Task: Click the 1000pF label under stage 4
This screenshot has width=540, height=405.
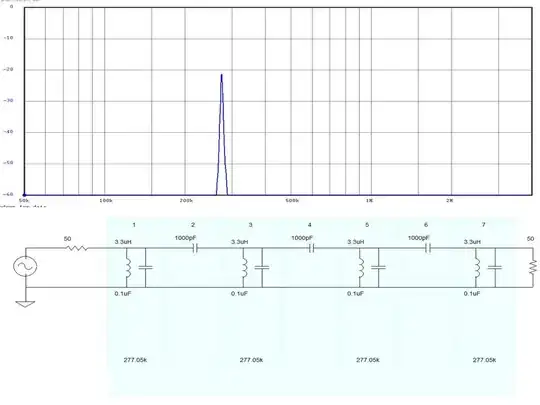Action: pyautogui.click(x=302, y=238)
